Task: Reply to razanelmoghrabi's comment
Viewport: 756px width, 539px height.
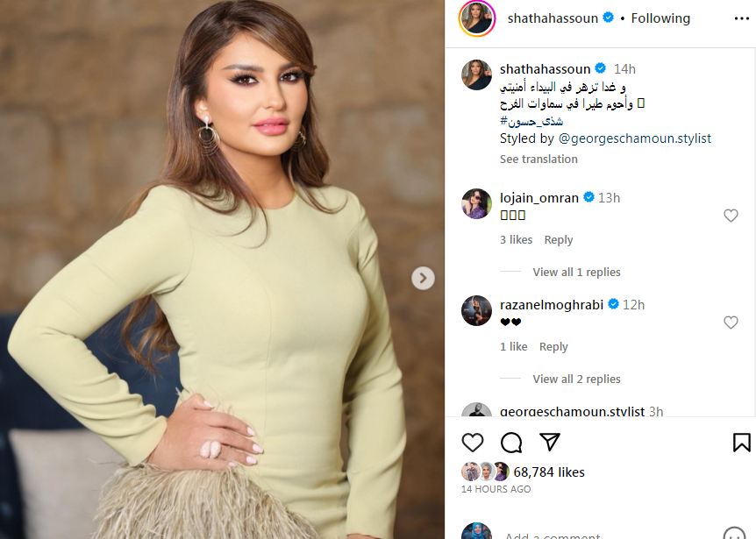Action: coord(553,347)
